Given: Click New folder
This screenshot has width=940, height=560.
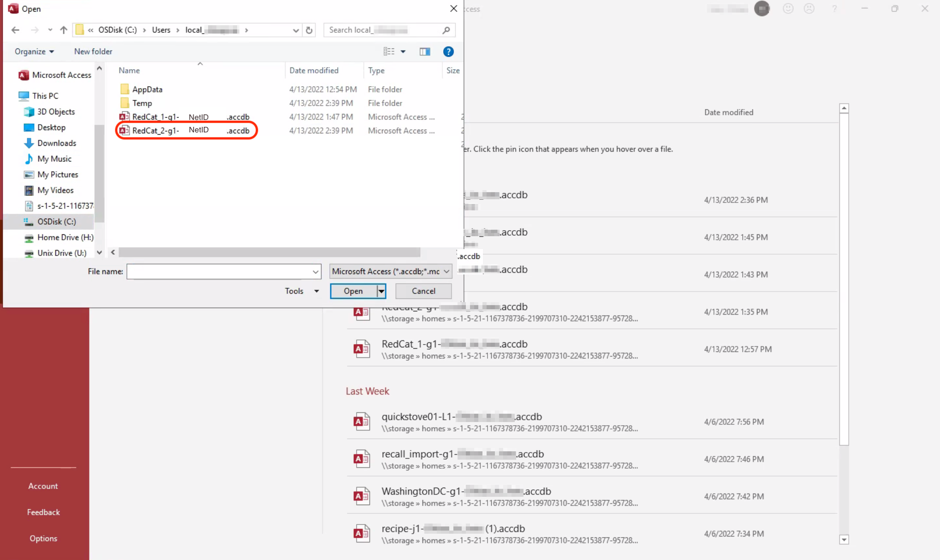Looking at the screenshot, I should (93, 52).
